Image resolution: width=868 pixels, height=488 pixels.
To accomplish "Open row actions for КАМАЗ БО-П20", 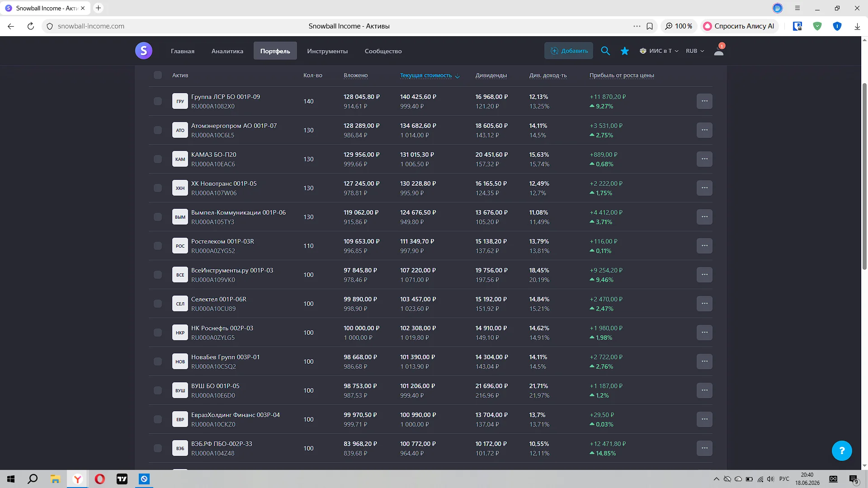I will 704,159.
